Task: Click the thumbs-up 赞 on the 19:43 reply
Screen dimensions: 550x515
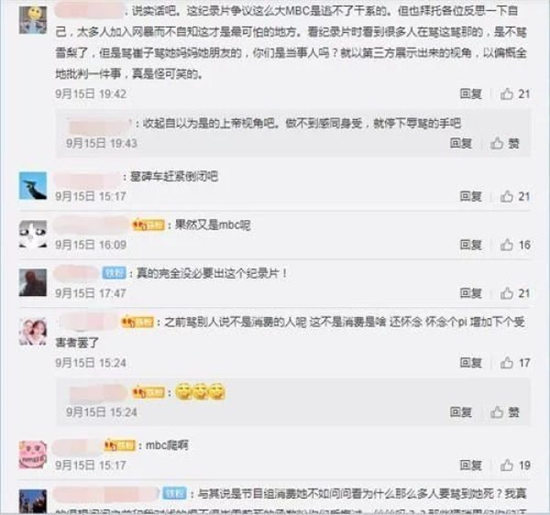Action: (x=504, y=143)
